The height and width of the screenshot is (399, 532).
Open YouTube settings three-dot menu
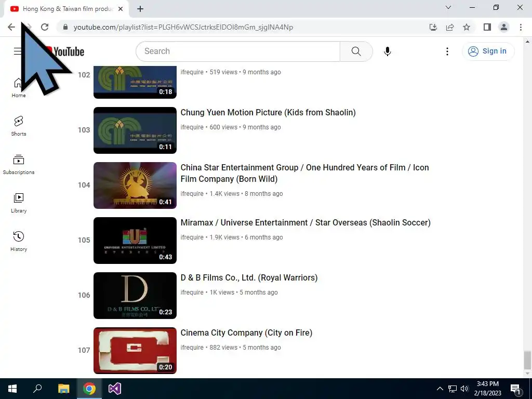(447, 51)
